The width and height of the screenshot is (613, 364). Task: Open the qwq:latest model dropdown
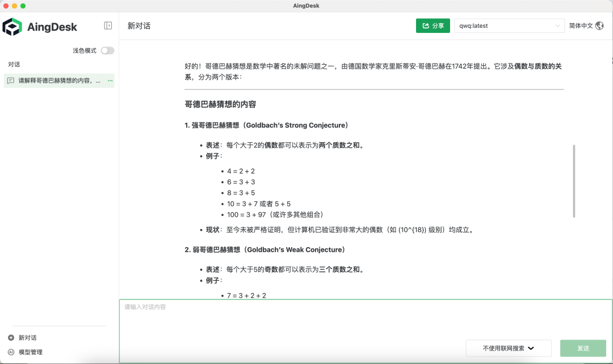point(509,26)
